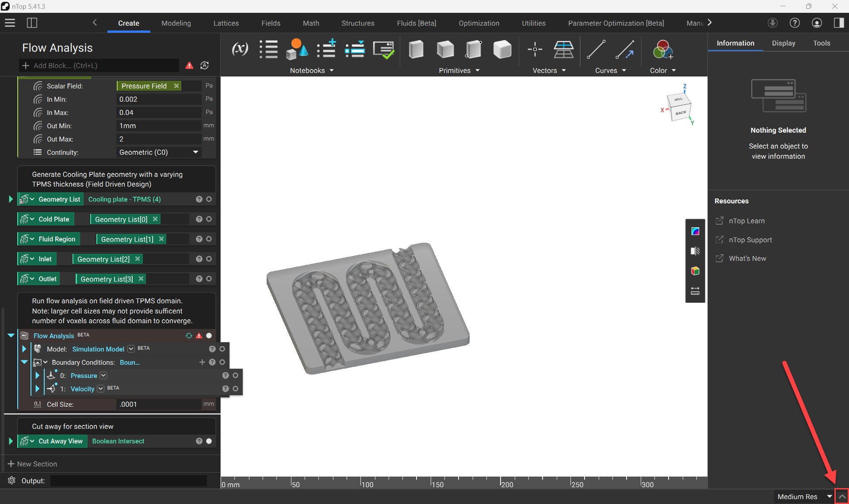Image resolution: width=849 pixels, height=504 pixels.
Task: Click the line with arrow curve icon
Action: click(625, 49)
